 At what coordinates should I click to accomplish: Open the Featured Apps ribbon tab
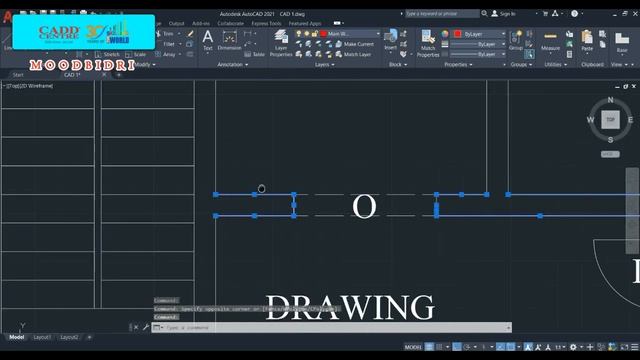coord(304,24)
